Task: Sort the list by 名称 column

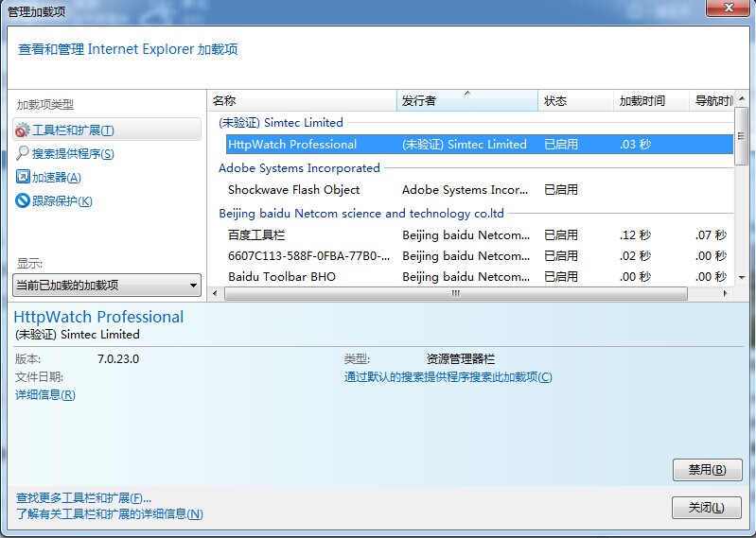Action: click(x=301, y=100)
